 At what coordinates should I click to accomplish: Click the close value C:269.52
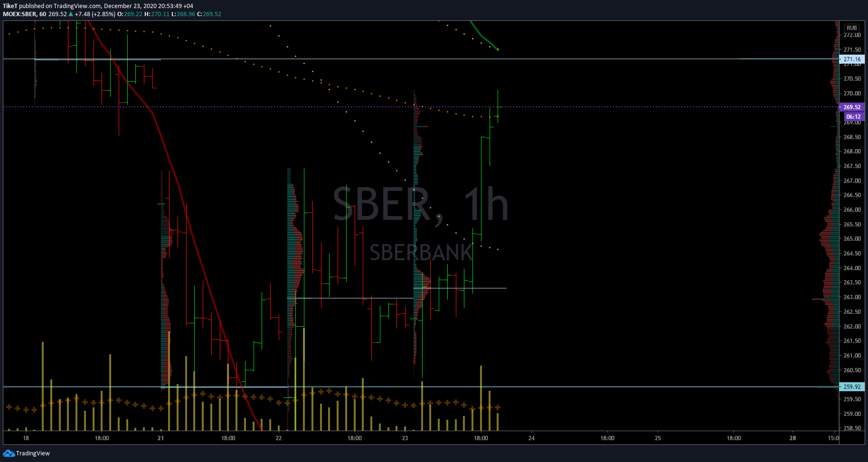tap(209, 14)
